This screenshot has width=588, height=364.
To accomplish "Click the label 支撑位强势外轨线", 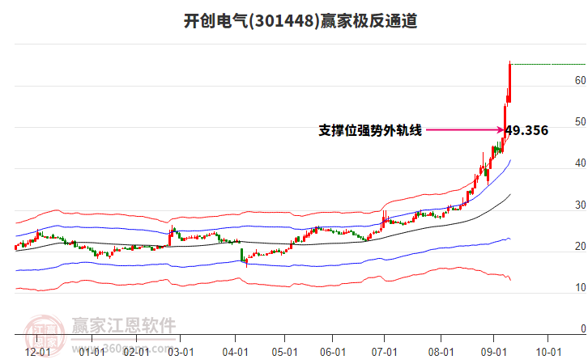I will (370, 130).
